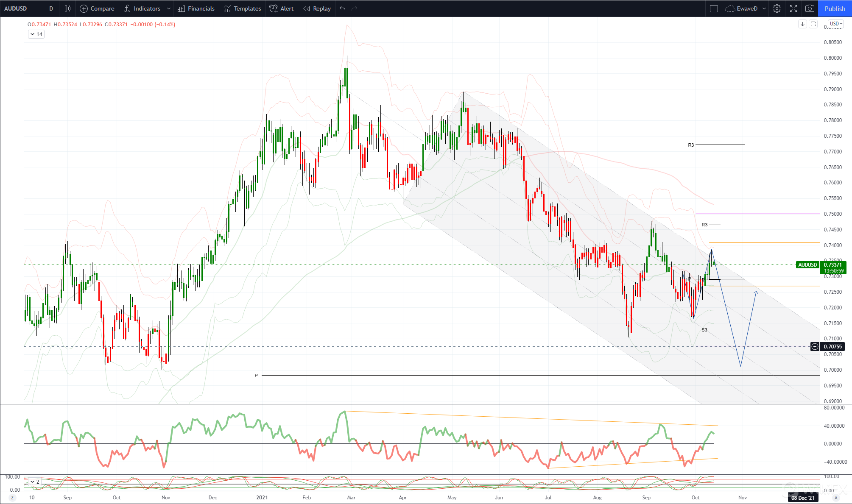
Task: Toggle auto scale A button
Action: pyautogui.click(x=836, y=498)
